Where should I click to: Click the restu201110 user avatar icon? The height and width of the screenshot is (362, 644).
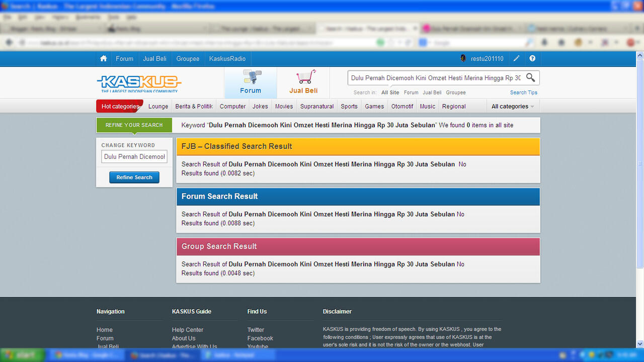(x=463, y=59)
